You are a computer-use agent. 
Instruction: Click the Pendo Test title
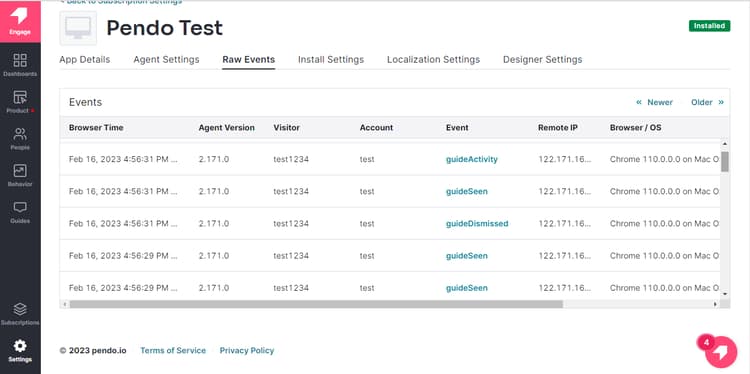[165, 28]
